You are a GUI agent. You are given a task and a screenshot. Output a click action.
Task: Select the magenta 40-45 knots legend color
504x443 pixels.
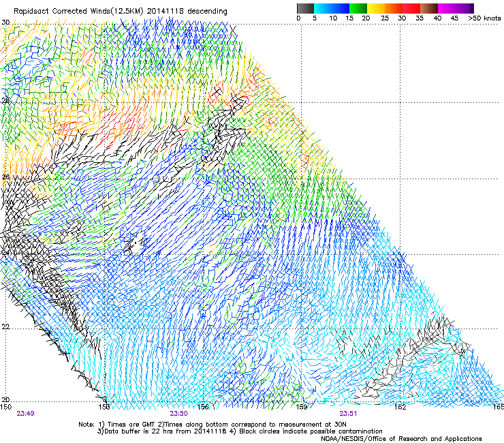tap(447, 8)
